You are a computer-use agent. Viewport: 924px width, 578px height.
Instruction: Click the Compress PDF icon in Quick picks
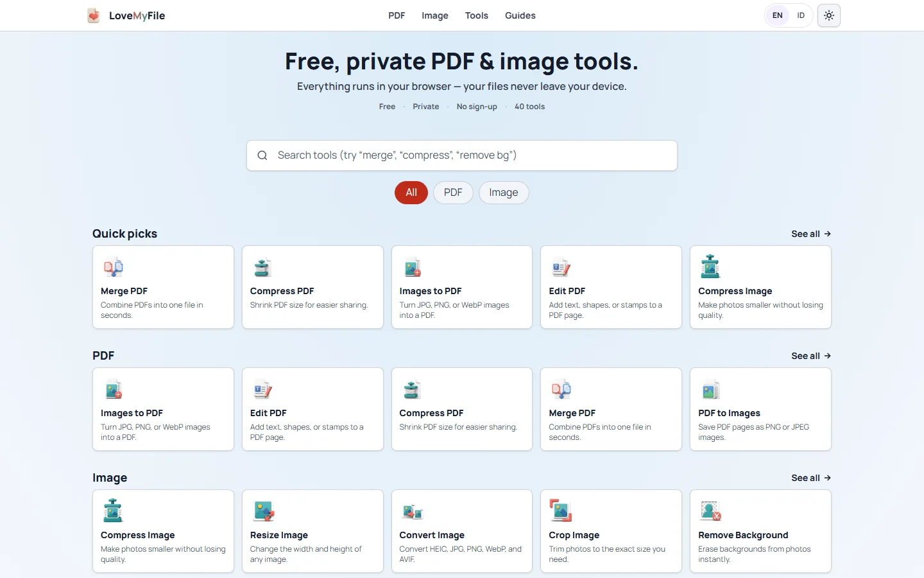[262, 267]
